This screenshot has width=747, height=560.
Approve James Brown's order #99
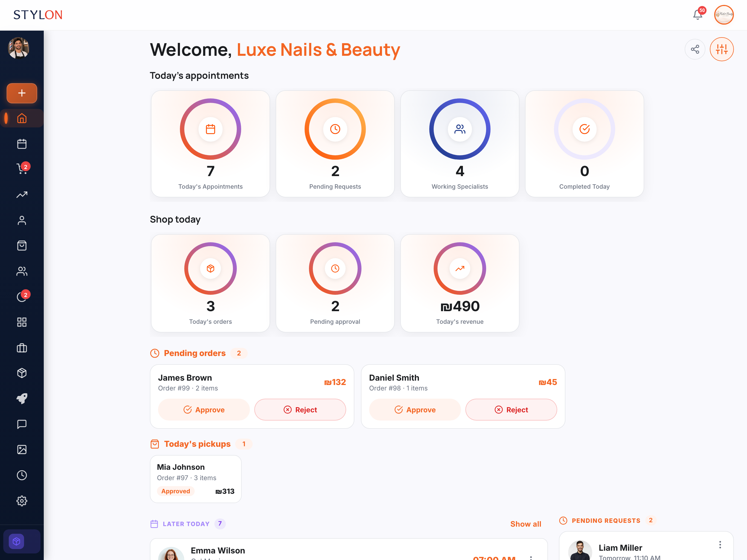click(x=204, y=410)
